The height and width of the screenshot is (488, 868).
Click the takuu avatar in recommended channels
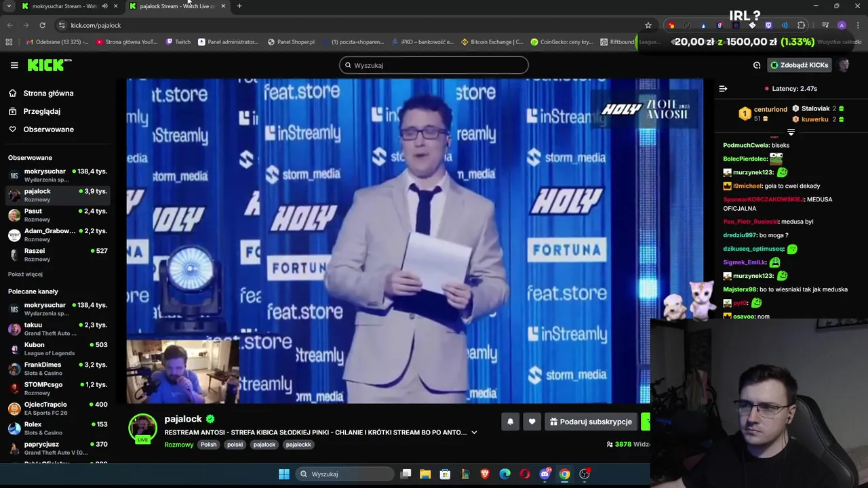(x=14, y=329)
